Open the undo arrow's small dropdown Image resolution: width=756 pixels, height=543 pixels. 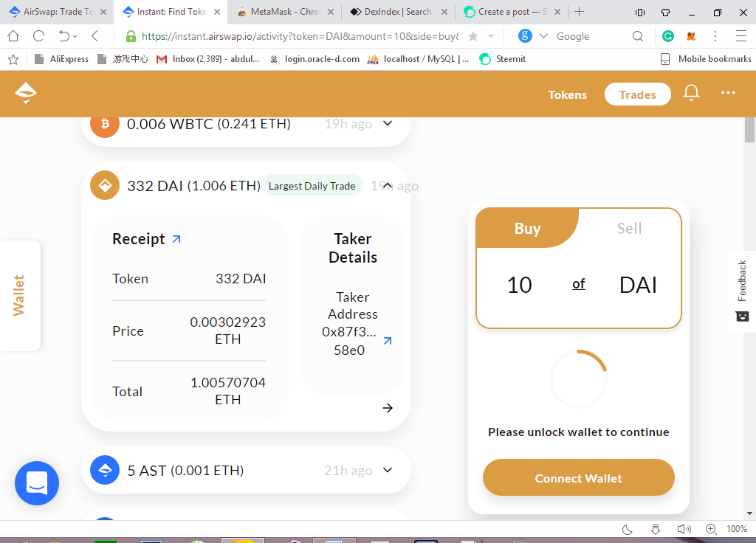(75, 37)
